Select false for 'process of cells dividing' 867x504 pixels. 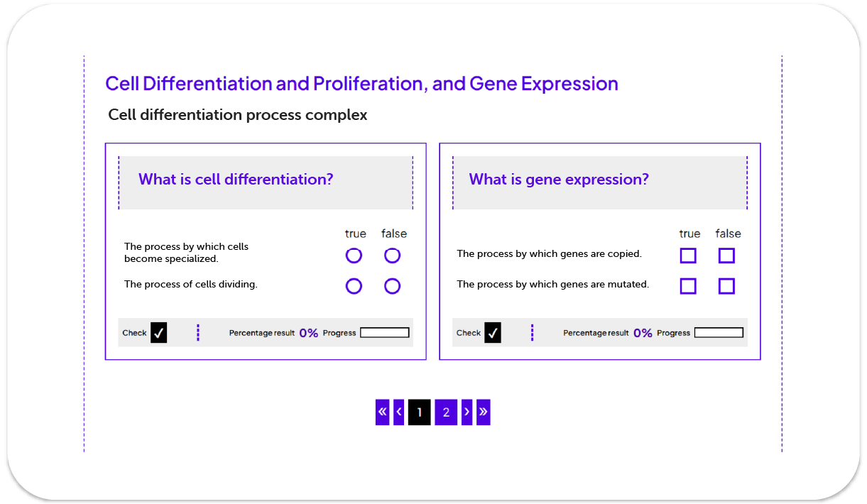(x=392, y=286)
